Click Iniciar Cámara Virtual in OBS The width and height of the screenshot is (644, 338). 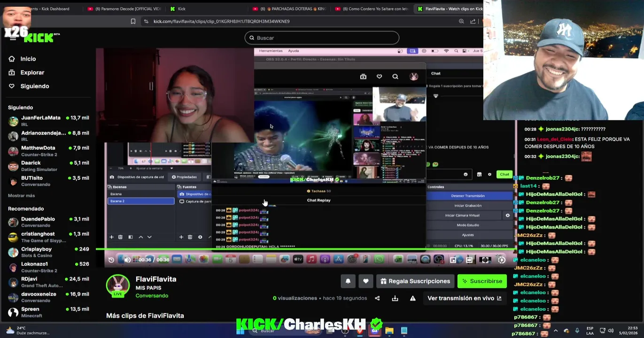pyautogui.click(x=462, y=215)
